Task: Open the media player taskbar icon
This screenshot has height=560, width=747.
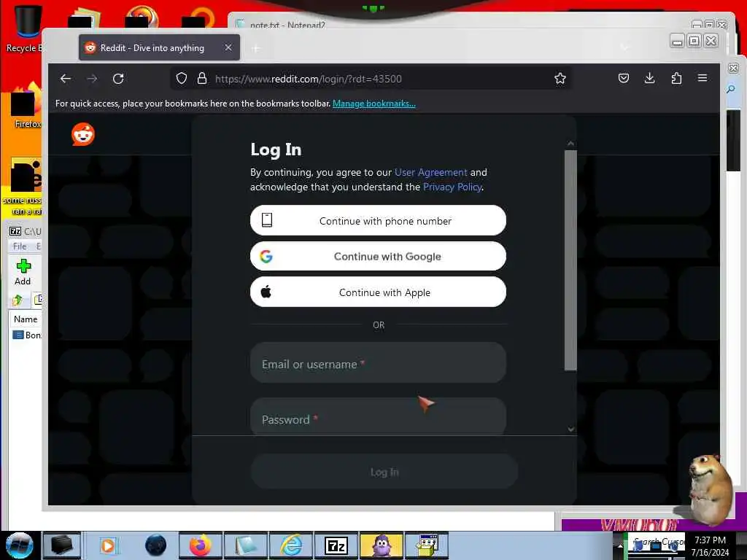Action: [108, 545]
